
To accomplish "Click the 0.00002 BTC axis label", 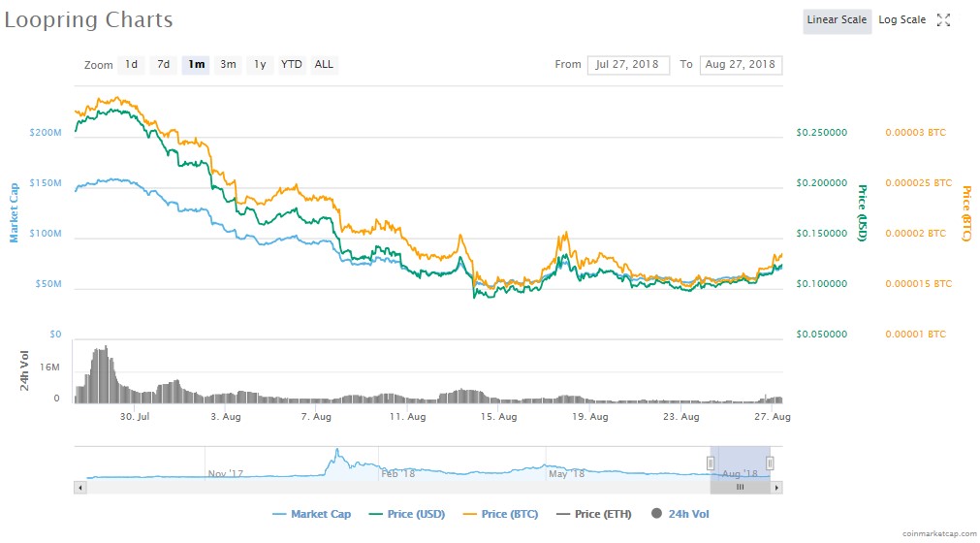I will 916,233.
